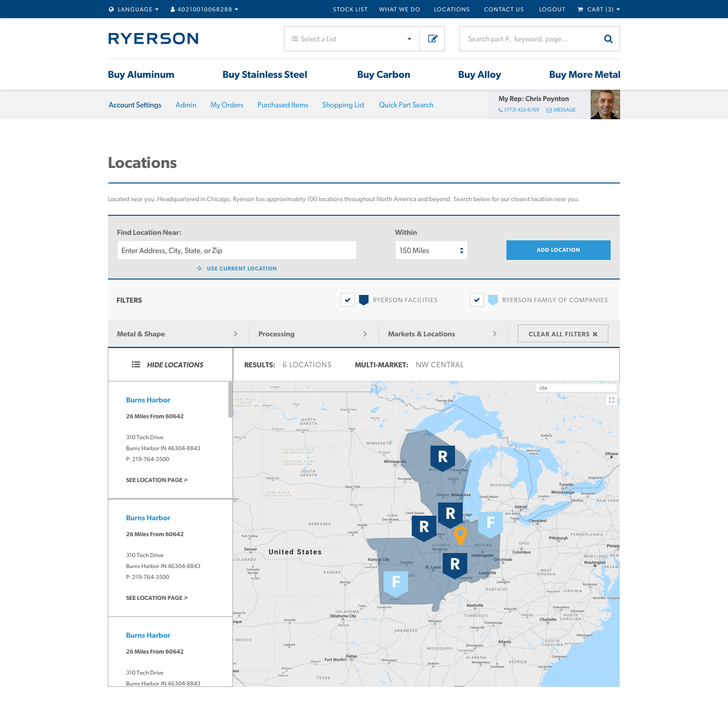The image size is (728, 721).
Task: Open the Buy Aluminum menu
Action: (x=141, y=75)
